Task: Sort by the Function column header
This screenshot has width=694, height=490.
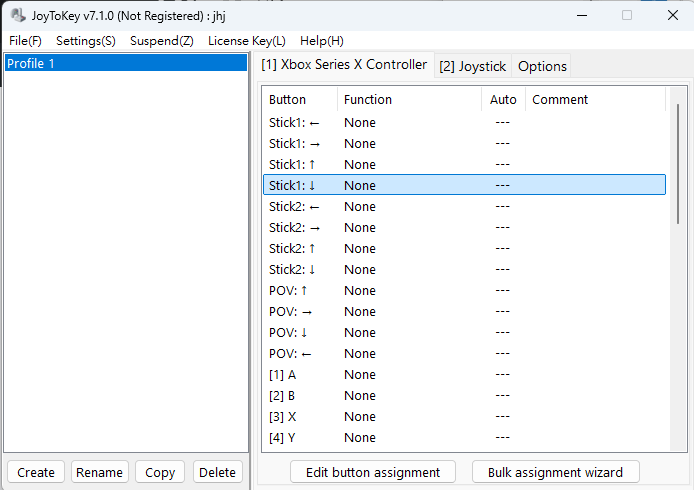Action: 408,100
